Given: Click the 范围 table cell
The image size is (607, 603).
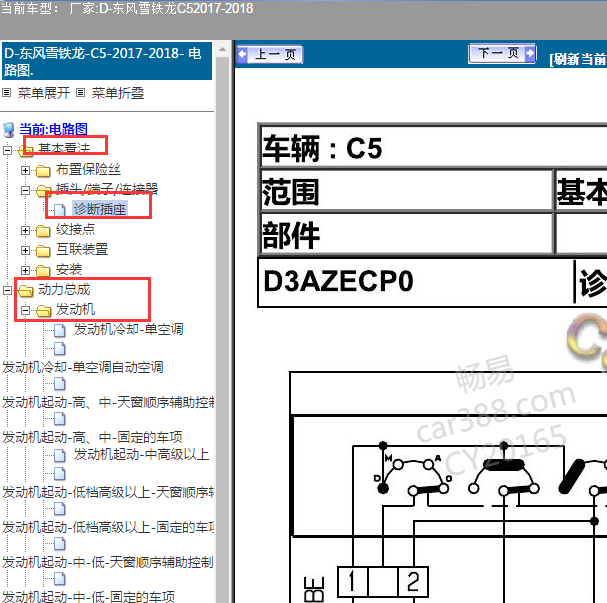Looking at the screenshot, I should tap(406, 191).
